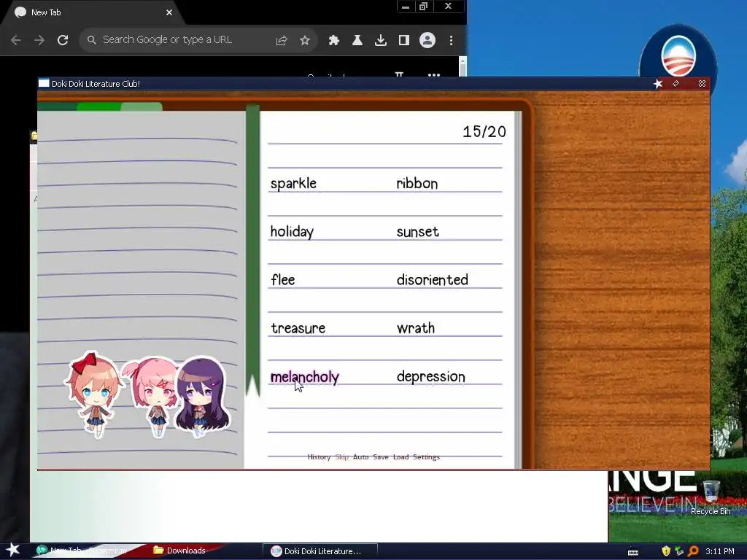
Task: Open the browser extensions puzzle icon
Action: click(334, 41)
